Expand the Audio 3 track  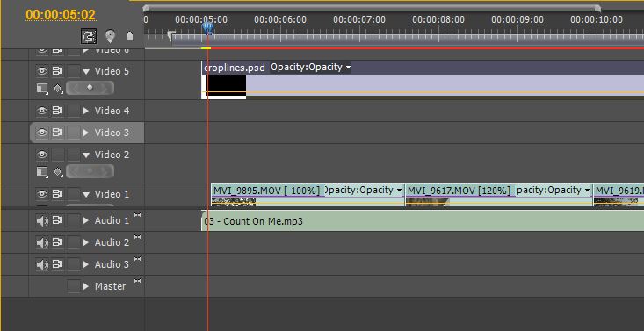click(86, 264)
